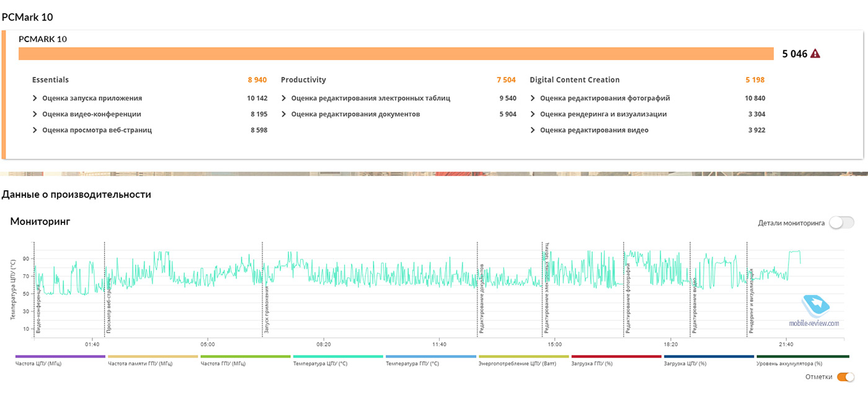Click the Мониторинг section title
Screen dimensions: 868x394
[40, 221]
